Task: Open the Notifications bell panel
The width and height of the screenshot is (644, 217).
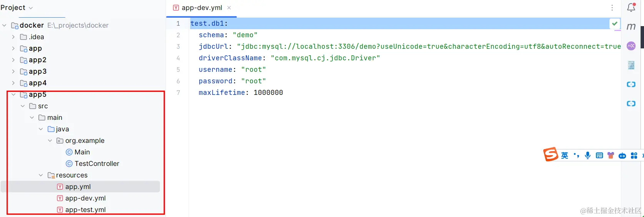Action: click(631, 7)
